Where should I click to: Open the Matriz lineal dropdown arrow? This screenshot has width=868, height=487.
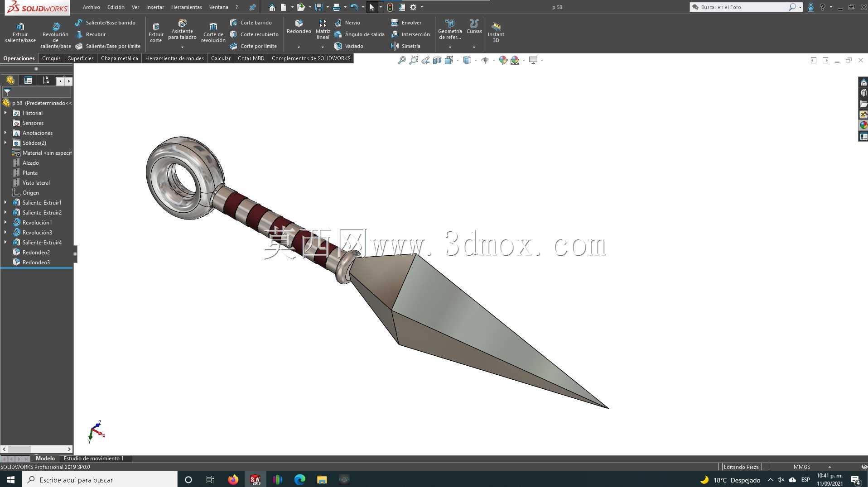pos(323,47)
